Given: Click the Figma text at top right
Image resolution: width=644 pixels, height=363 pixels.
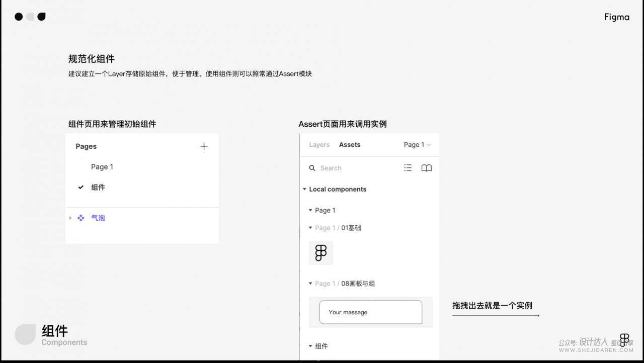Looking at the screenshot, I should 617,17.
